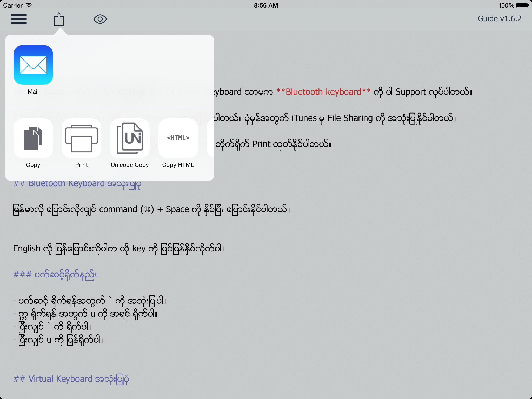Tap the Copy action icon
The width and height of the screenshot is (532, 399).
[33, 138]
